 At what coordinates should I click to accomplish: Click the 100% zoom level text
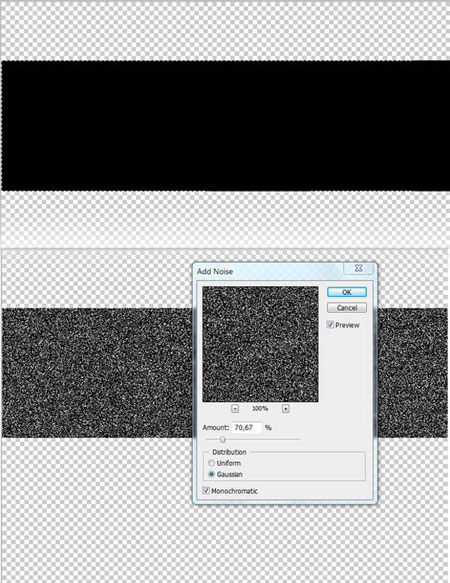point(260,409)
